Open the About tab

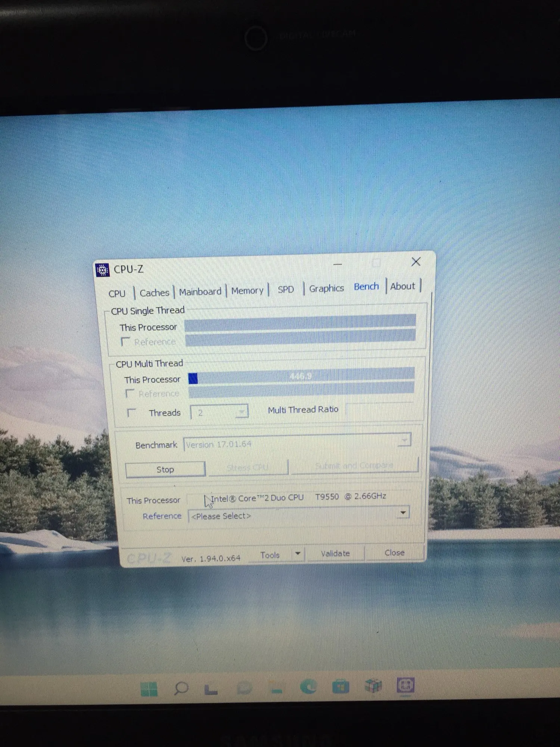tap(402, 286)
